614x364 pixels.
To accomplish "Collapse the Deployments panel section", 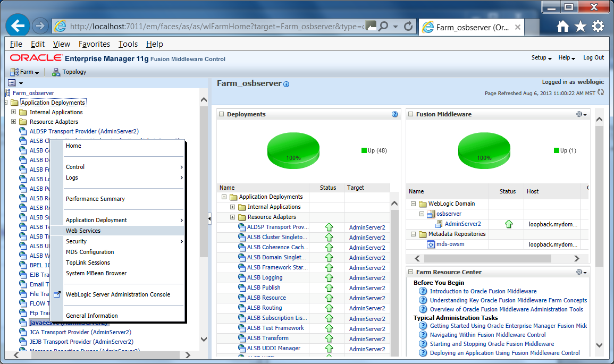I will 221,114.
